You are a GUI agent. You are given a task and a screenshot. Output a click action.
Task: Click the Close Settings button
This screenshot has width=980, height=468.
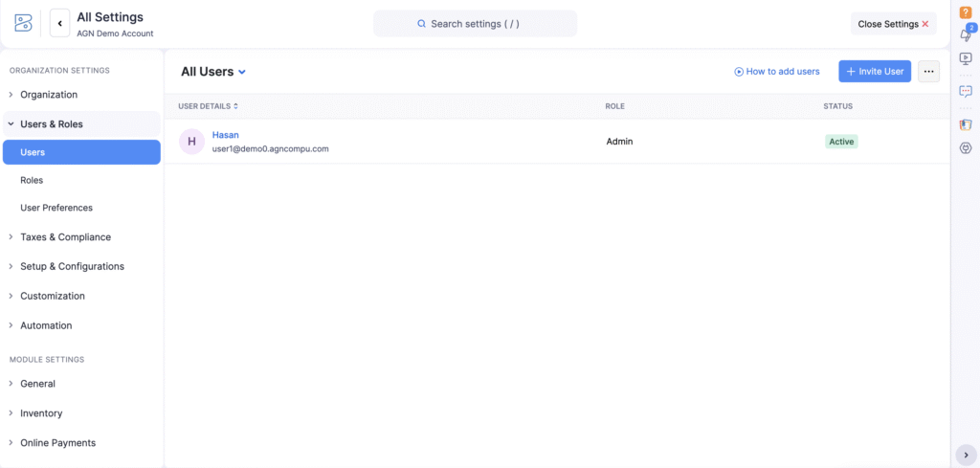(x=893, y=24)
